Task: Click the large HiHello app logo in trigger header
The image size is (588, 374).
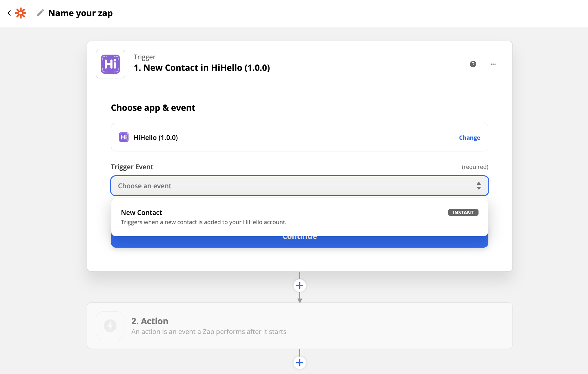Action: pos(110,64)
